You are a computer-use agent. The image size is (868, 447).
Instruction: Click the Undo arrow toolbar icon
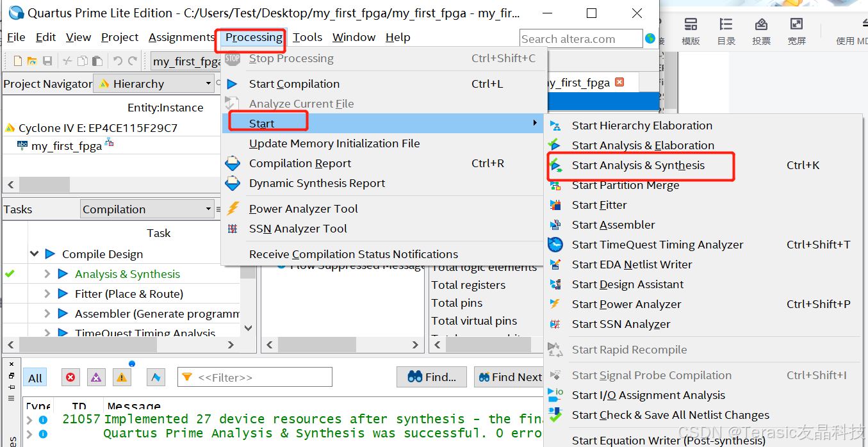click(118, 61)
